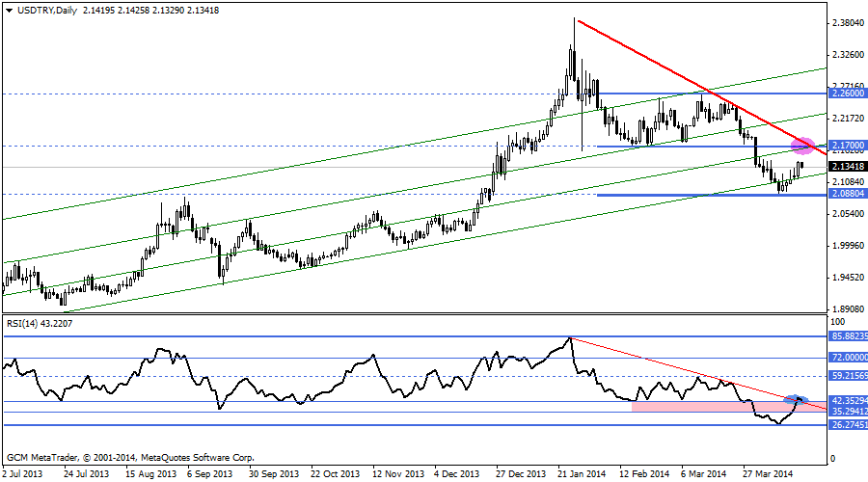Click the 4 Dec 2013 date label
The image size is (868, 482).
[x=457, y=473]
